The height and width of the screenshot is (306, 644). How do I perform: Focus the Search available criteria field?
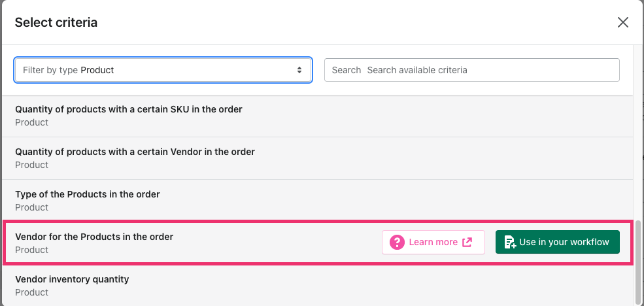pos(490,70)
